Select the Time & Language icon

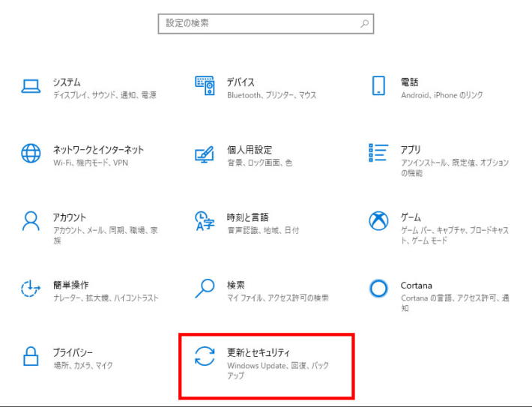tap(205, 221)
